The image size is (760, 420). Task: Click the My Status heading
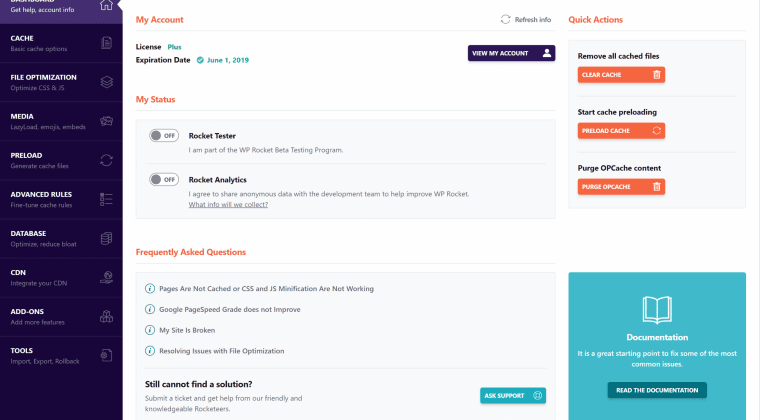coord(155,99)
